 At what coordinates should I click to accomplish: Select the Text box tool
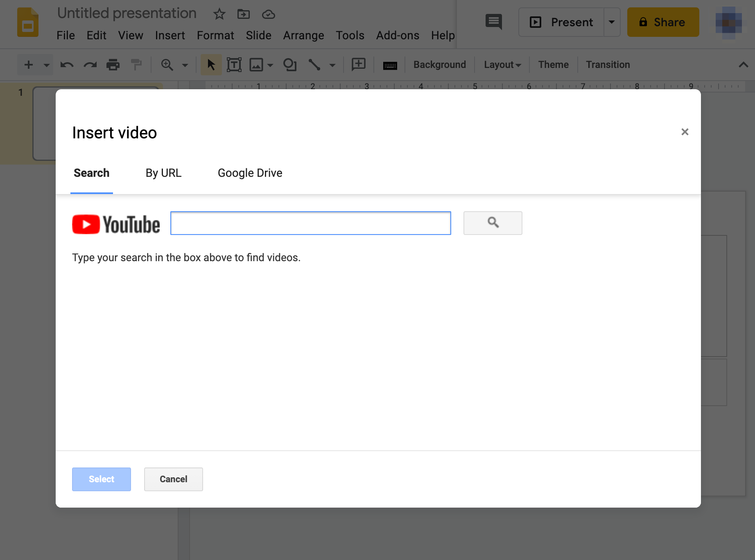[x=234, y=65]
